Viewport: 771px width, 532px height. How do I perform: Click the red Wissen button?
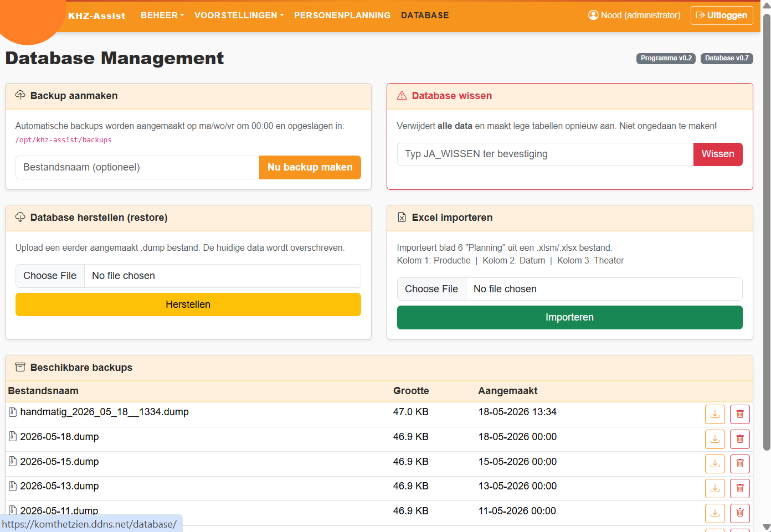point(718,154)
